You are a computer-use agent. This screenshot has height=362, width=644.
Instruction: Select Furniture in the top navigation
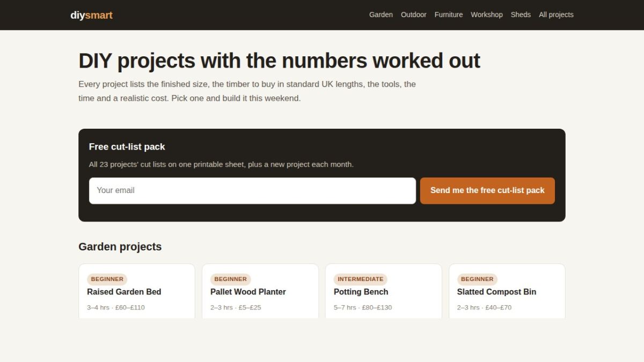[449, 15]
